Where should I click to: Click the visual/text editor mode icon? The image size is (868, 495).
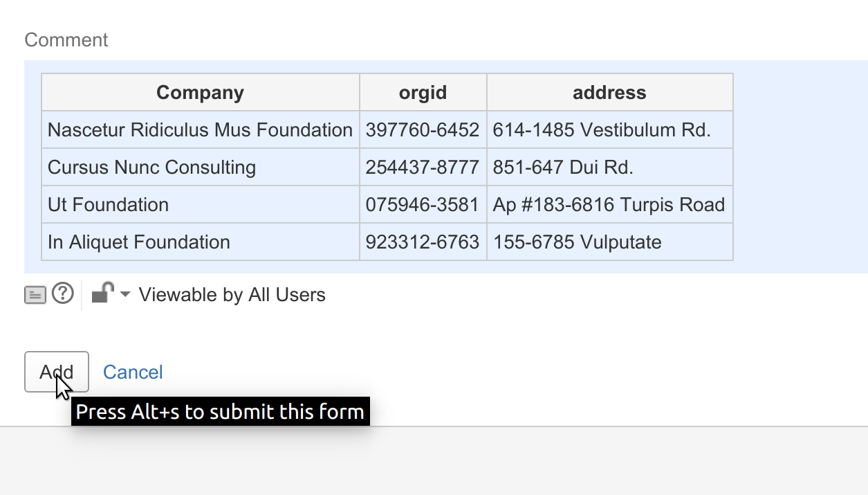tap(35, 295)
